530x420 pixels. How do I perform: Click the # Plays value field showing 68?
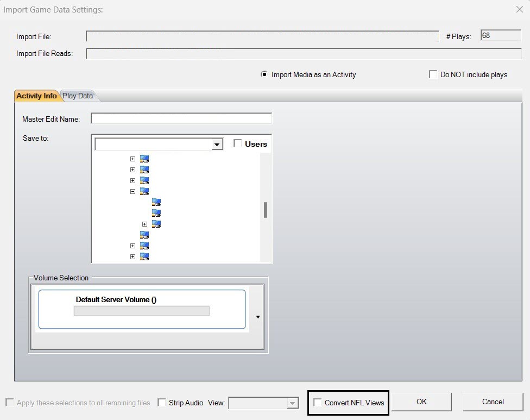click(501, 35)
